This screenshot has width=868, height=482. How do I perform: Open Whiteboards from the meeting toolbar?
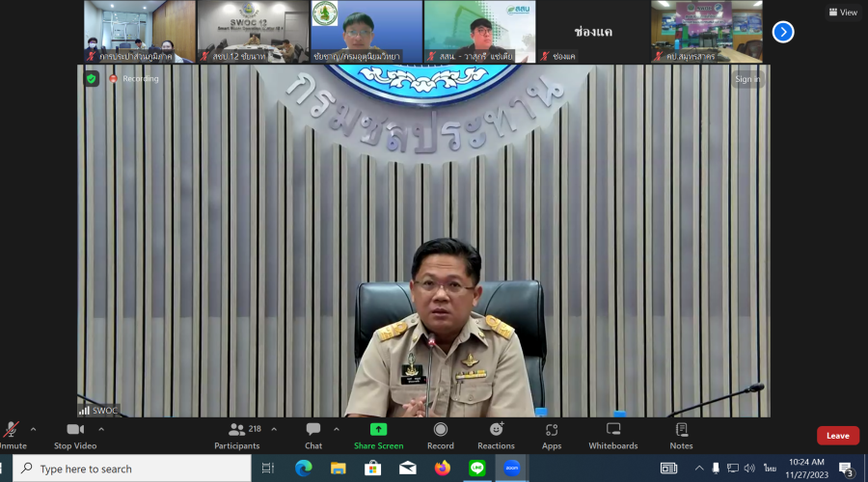613,435
